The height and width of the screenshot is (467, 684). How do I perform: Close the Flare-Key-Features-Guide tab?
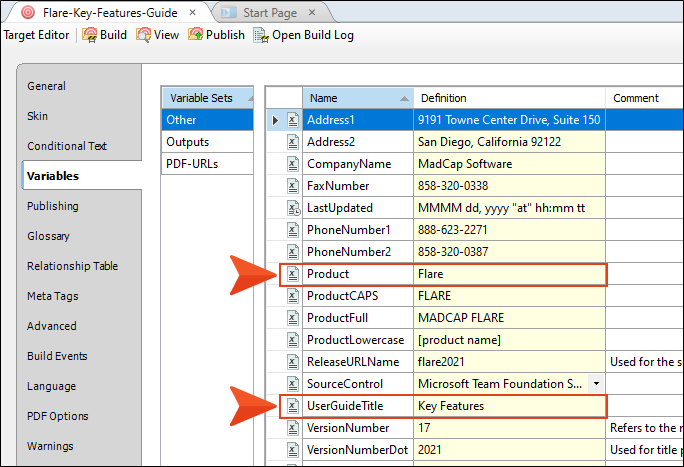click(x=192, y=13)
